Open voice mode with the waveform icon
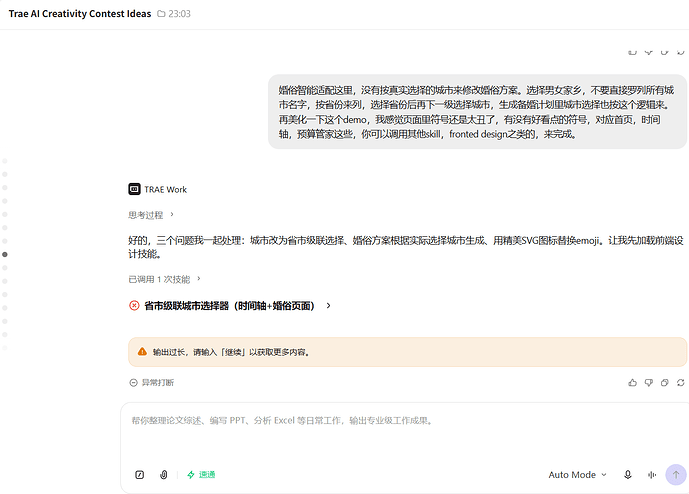 [x=652, y=475]
